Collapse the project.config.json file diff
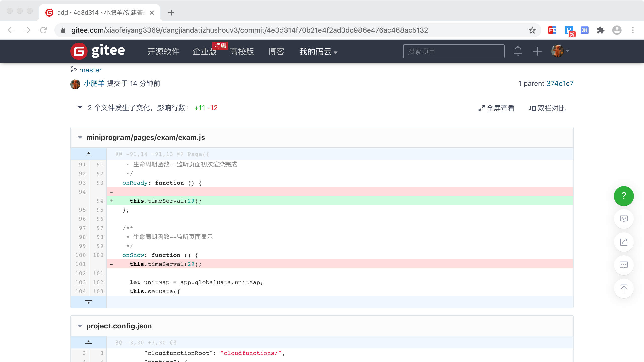 pyautogui.click(x=80, y=326)
